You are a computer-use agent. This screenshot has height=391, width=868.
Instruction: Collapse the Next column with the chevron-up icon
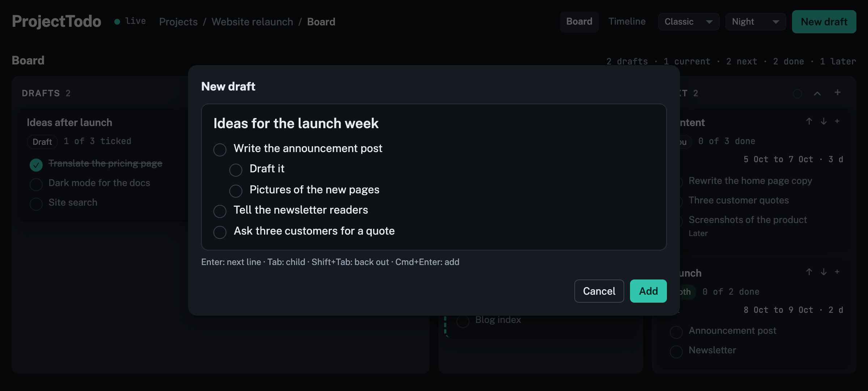(817, 93)
